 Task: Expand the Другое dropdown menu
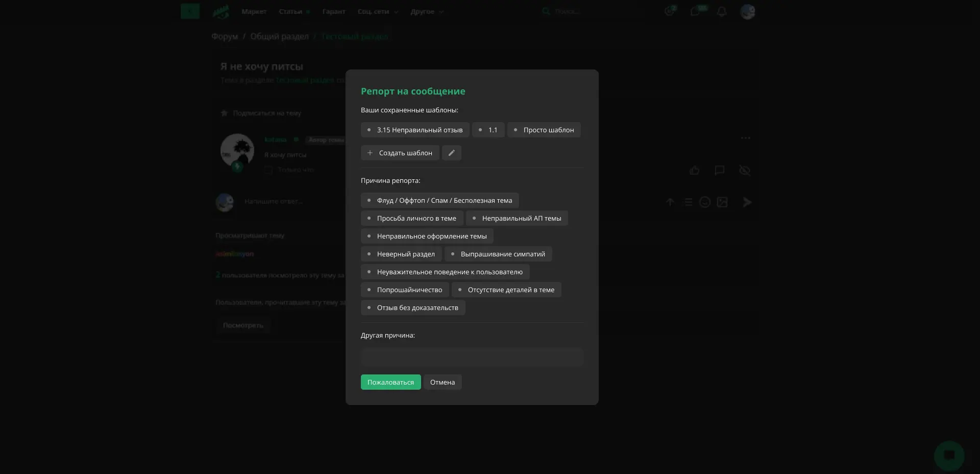(427, 11)
